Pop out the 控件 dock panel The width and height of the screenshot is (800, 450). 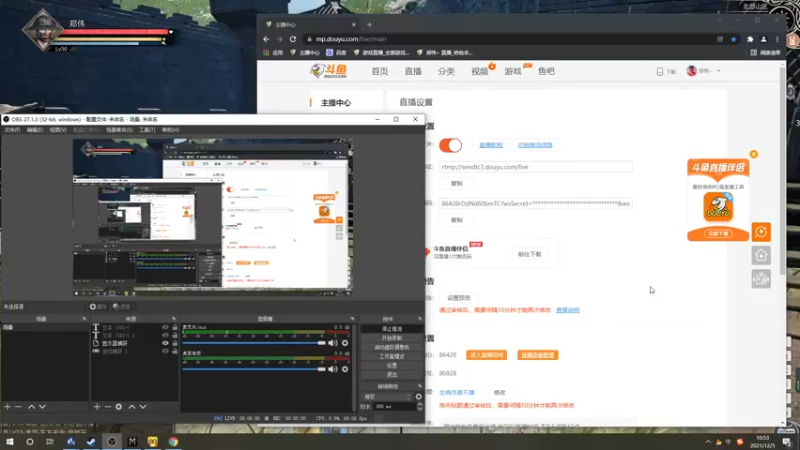pos(420,319)
